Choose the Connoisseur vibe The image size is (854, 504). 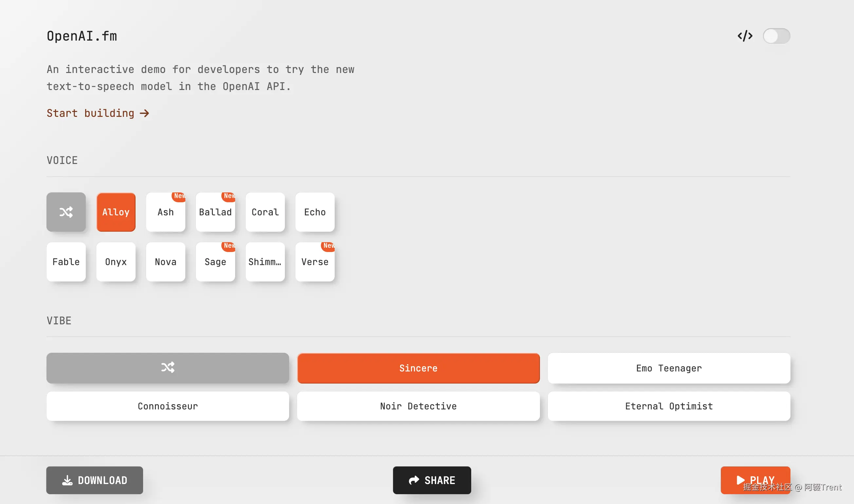pos(167,406)
